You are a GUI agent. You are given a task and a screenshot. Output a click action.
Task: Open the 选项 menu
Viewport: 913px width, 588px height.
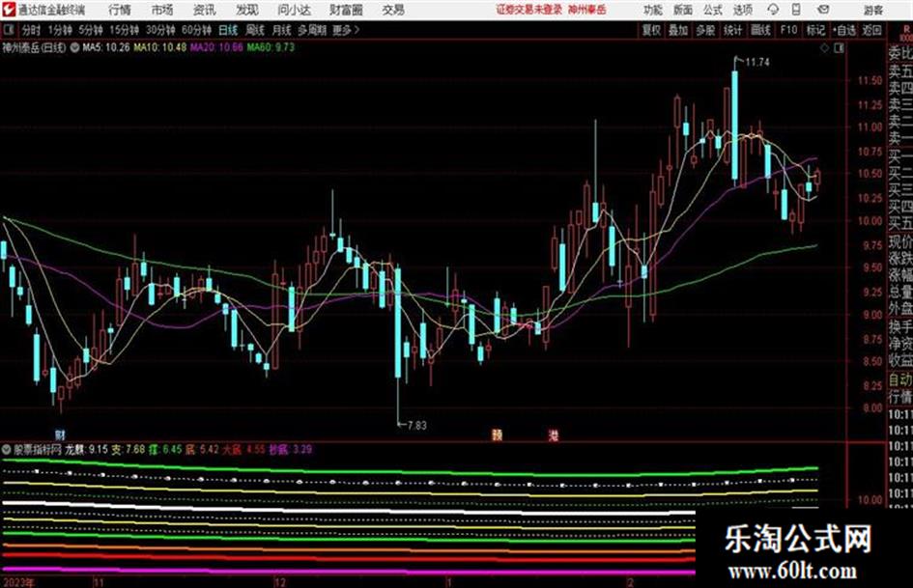742,10
